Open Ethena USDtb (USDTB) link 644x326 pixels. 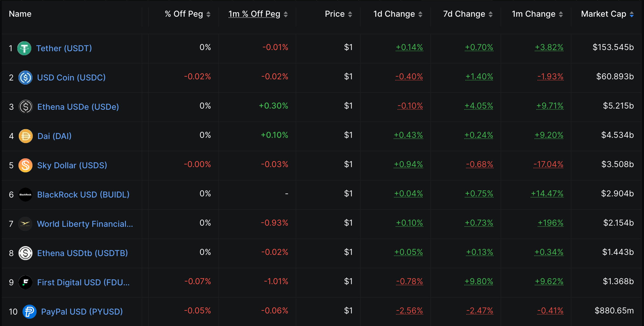click(x=83, y=253)
